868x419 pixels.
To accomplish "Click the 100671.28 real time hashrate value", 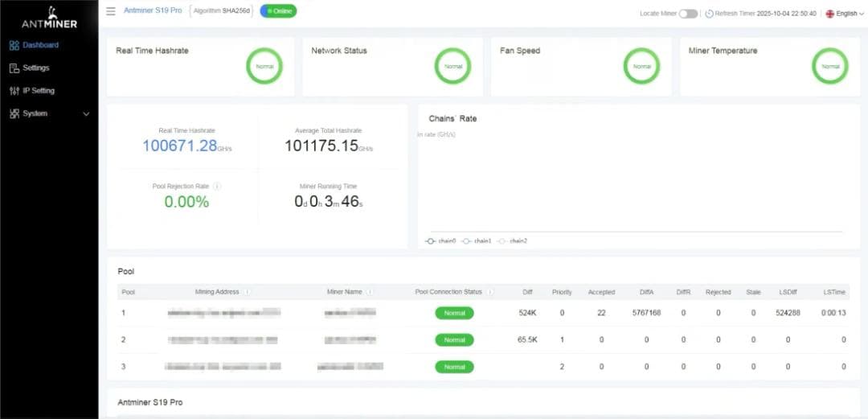I will click(x=180, y=146).
